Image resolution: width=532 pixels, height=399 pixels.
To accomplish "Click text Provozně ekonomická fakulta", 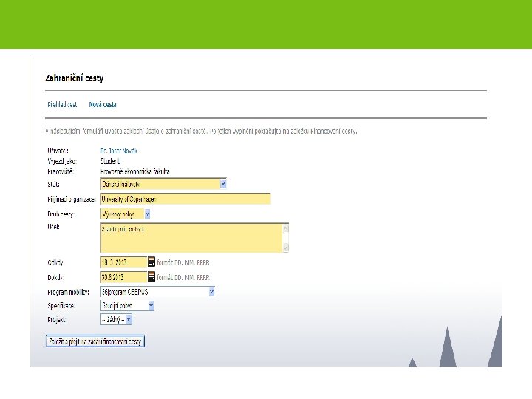I will [135, 171].
